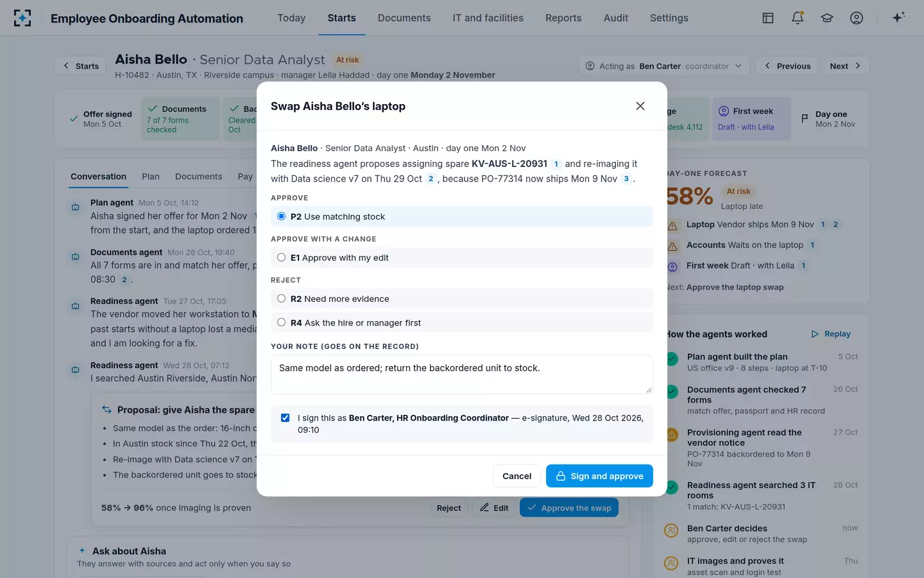924x578 pixels.
Task: Go back to Starts list
Action: coord(81,66)
